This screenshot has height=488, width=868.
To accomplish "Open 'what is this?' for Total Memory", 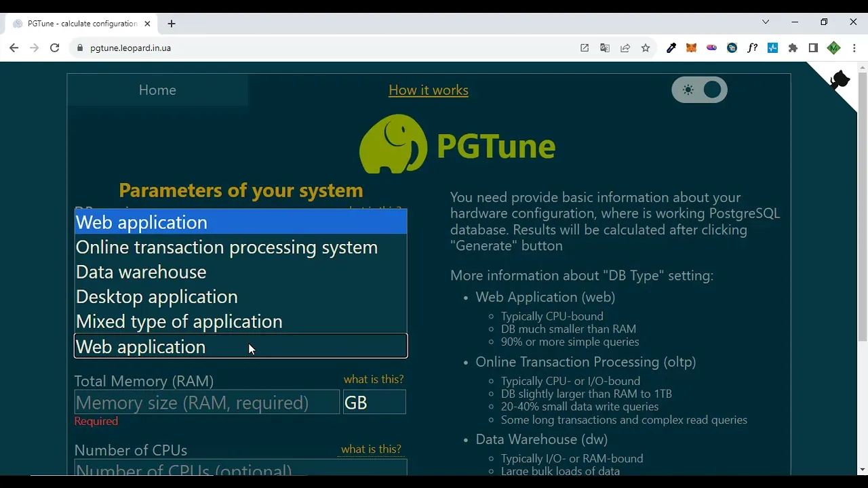I will [374, 380].
